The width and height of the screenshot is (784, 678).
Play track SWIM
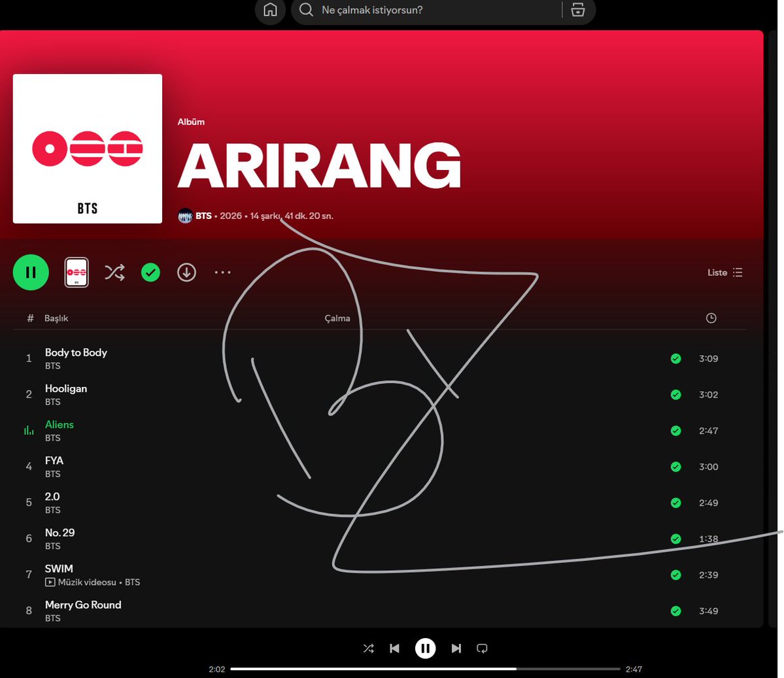tap(59, 569)
